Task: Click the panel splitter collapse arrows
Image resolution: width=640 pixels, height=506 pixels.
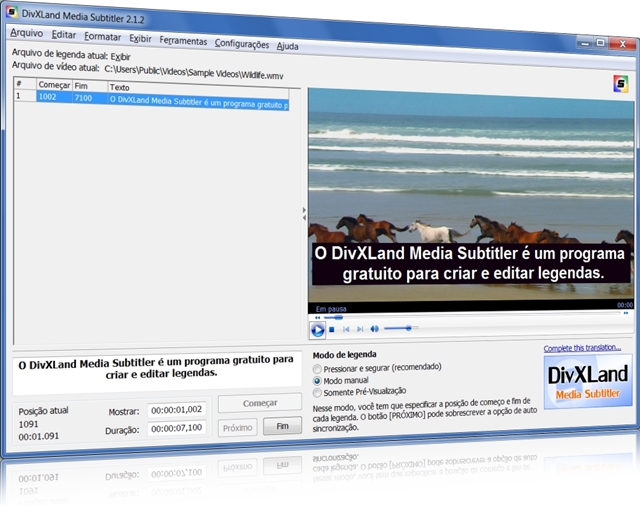Action: point(304,214)
